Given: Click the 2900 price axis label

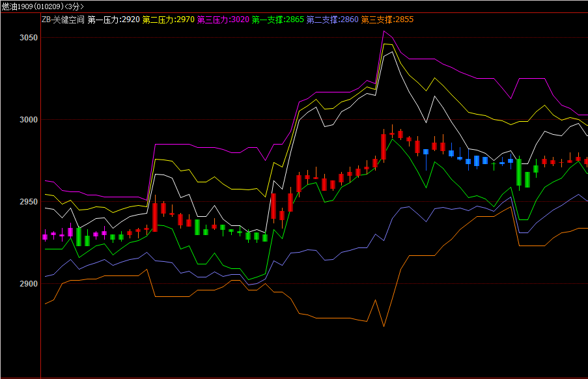Looking at the screenshot, I should [29, 284].
